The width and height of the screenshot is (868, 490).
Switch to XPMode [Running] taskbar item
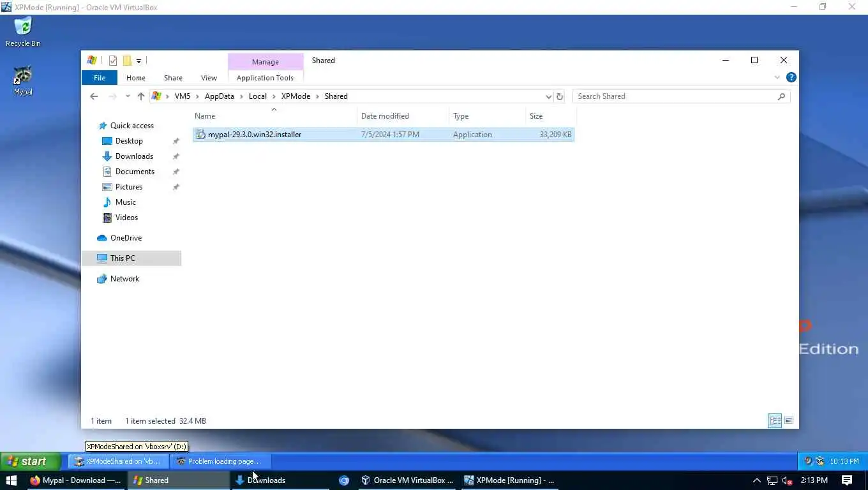tap(509, 480)
